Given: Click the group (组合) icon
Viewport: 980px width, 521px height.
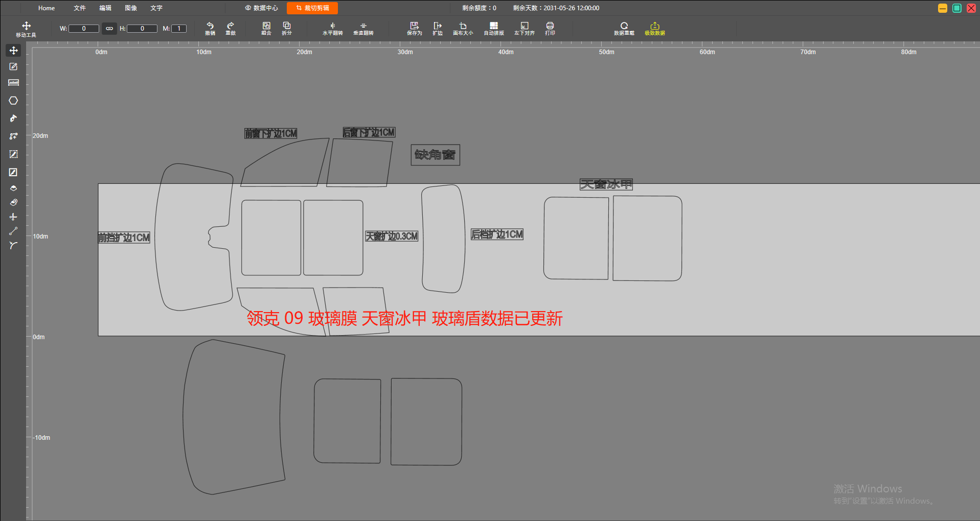Looking at the screenshot, I should pos(266,29).
